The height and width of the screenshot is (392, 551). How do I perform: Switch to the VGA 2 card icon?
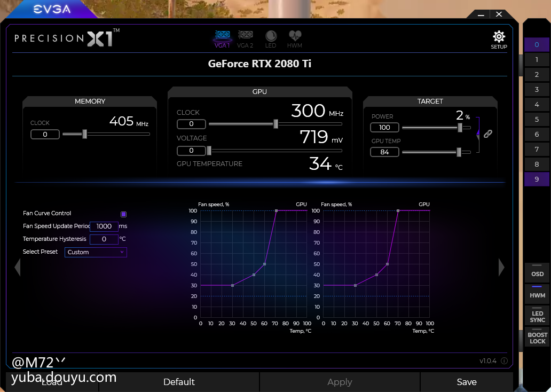[x=245, y=39]
